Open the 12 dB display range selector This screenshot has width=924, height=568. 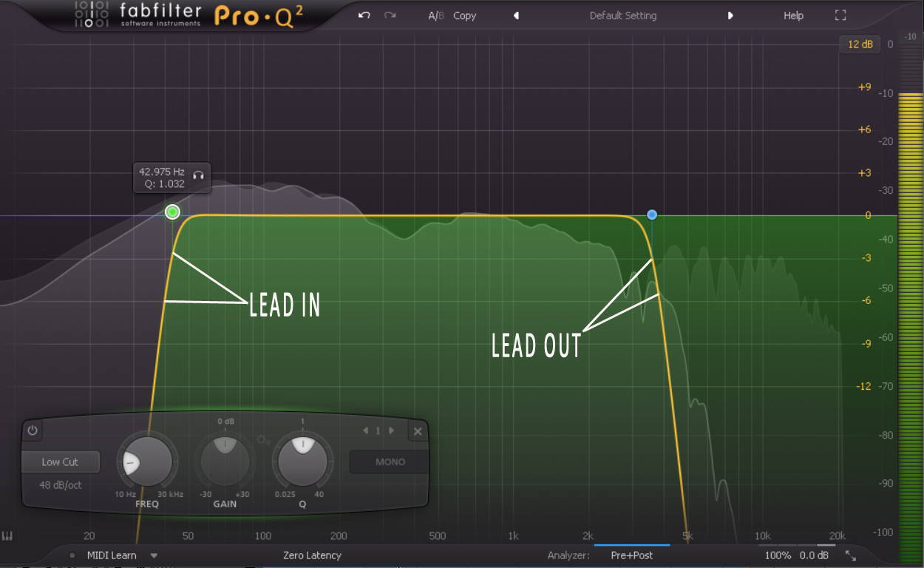pos(860,44)
